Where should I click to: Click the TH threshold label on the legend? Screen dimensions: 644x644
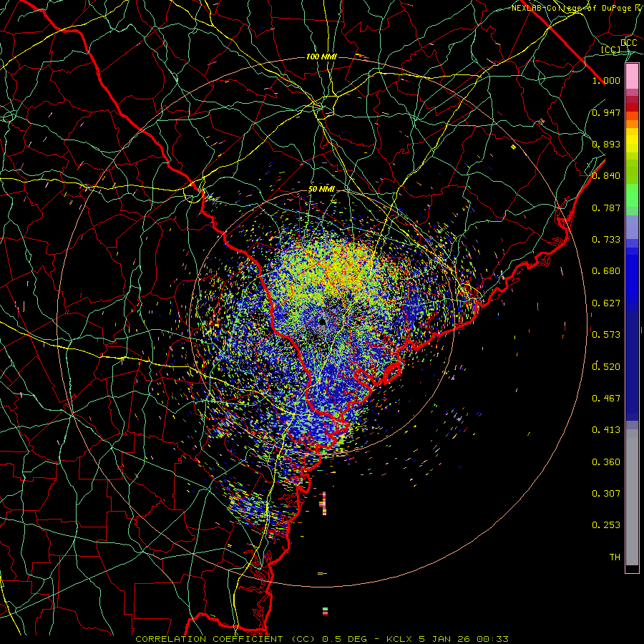point(615,557)
